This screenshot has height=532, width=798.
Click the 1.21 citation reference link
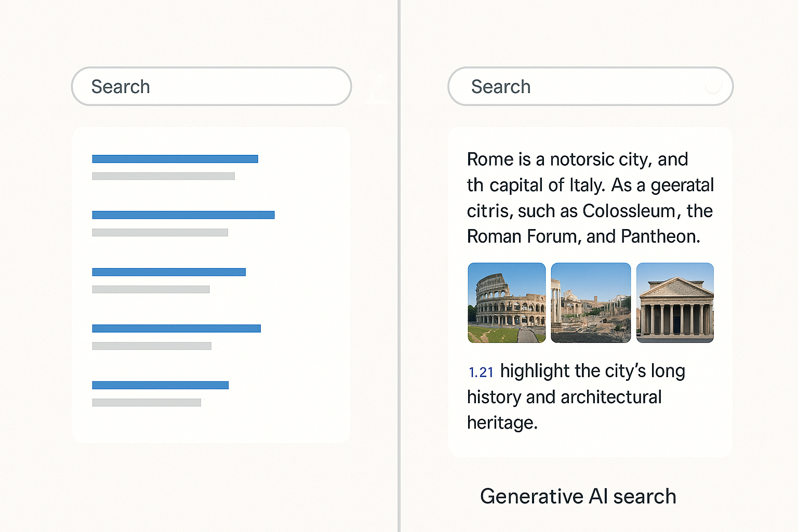481,373
